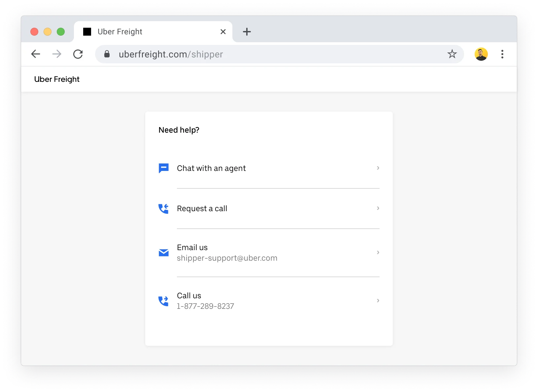Click the phone number 1-877-289-8237
The height and width of the screenshot is (392, 538).
click(205, 306)
